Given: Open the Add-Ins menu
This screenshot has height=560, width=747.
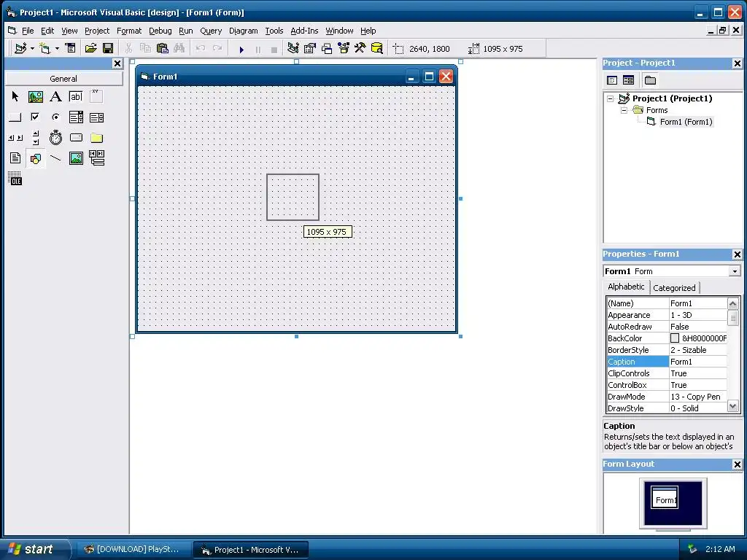Looking at the screenshot, I should tap(304, 31).
